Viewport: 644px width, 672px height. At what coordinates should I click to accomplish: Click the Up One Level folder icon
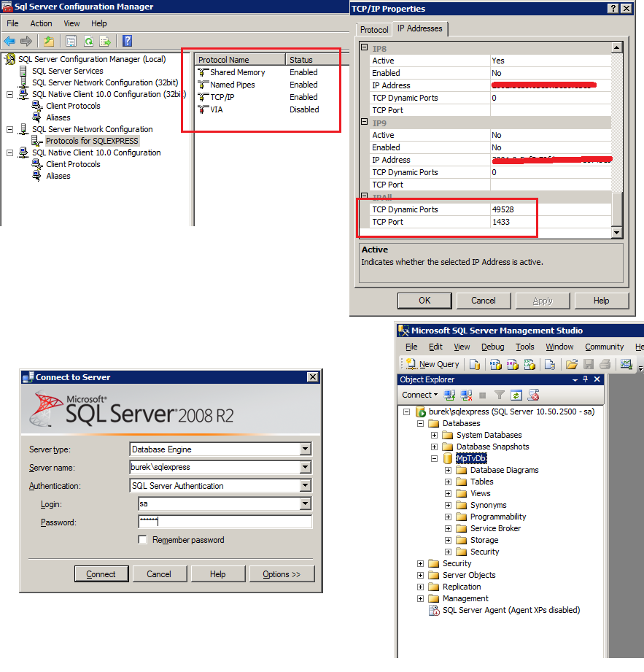click(x=49, y=41)
